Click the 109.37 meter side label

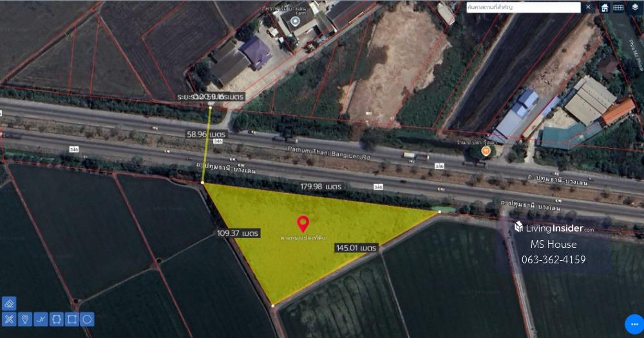(x=238, y=233)
